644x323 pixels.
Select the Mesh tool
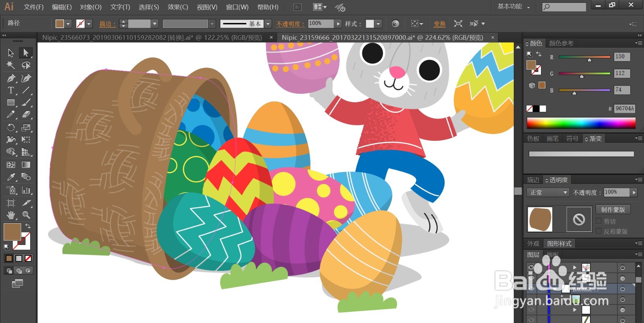pos(11,165)
